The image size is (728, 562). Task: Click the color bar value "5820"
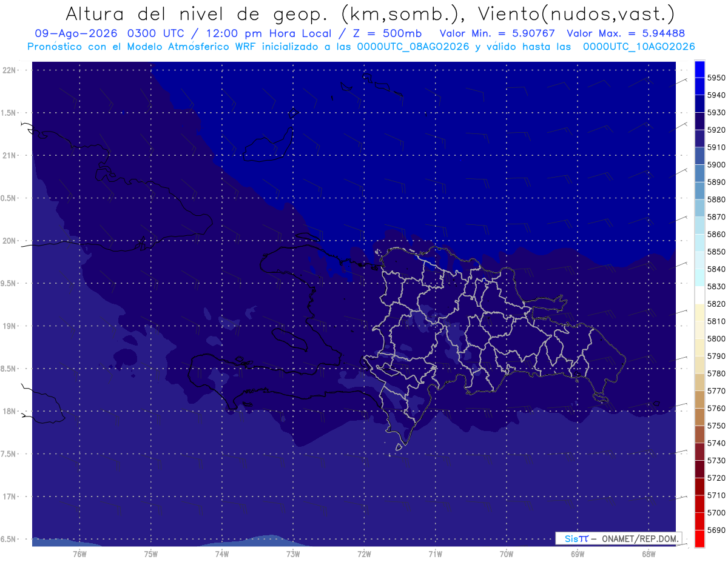pyautogui.click(x=716, y=304)
